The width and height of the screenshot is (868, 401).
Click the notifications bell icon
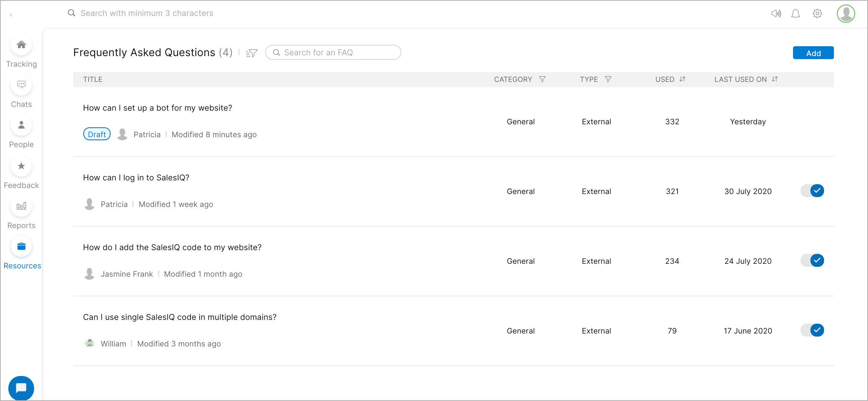[796, 14]
